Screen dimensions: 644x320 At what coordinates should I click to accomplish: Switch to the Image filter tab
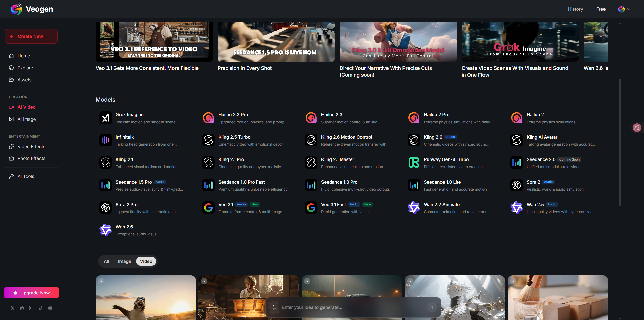(x=125, y=261)
